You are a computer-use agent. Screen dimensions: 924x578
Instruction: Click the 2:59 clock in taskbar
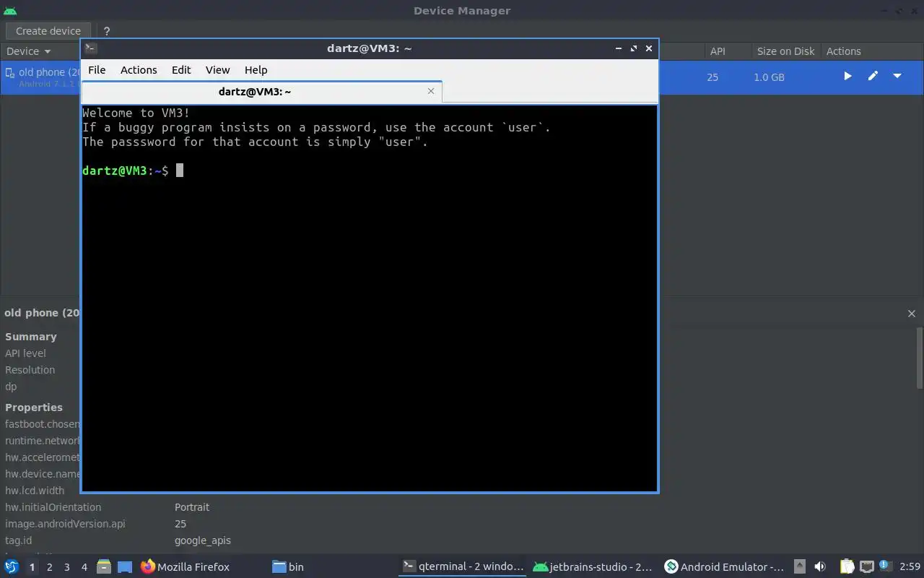point(910,566)
